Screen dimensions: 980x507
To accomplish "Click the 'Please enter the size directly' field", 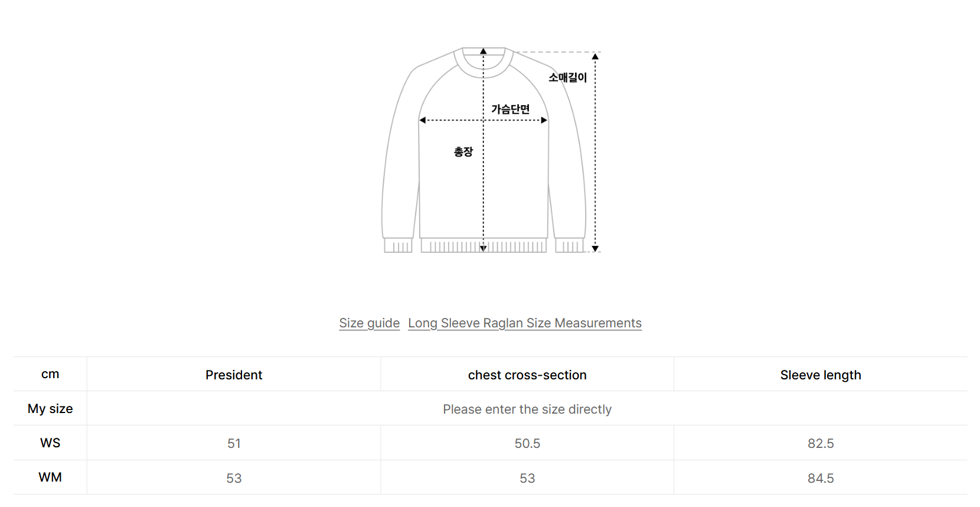I will point(527,409).
